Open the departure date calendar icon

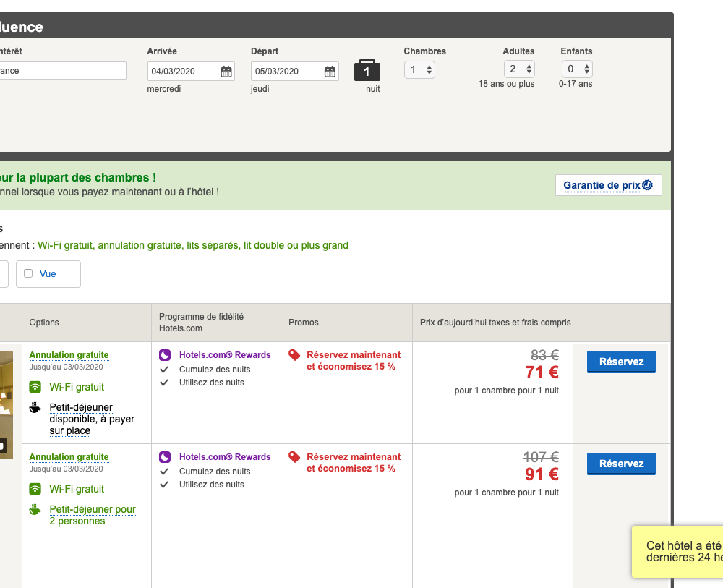click(330, 72)
